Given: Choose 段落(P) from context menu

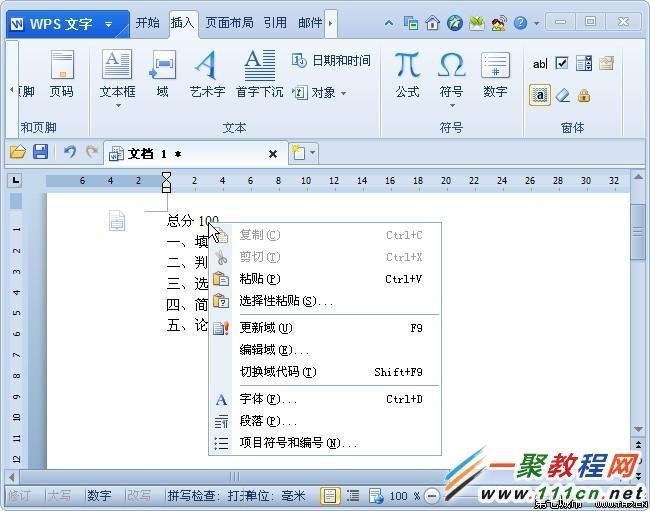Looking at the screenshot, I should [x=325, y=421].
